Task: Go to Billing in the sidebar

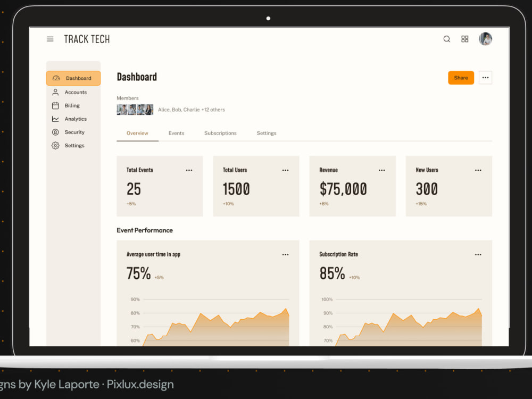Action: pyautogui.click(x=73, y=105)
